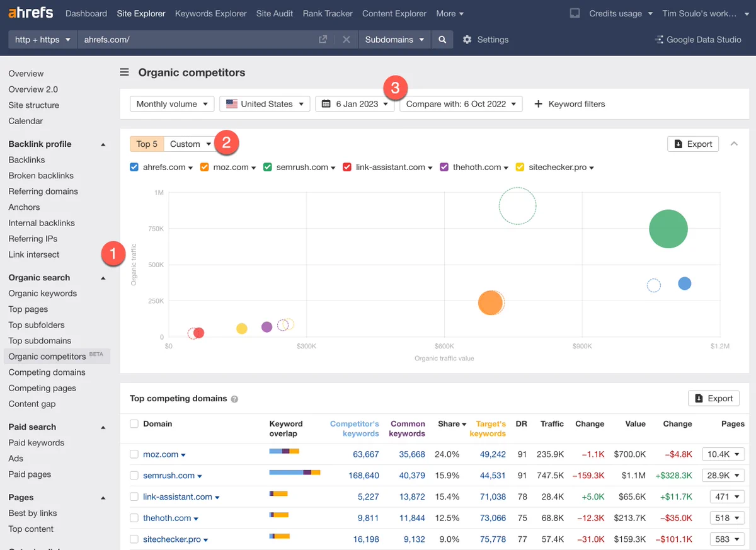
Task: Open the Custom competitors dropdown
Action: click(x=191, y=144)
